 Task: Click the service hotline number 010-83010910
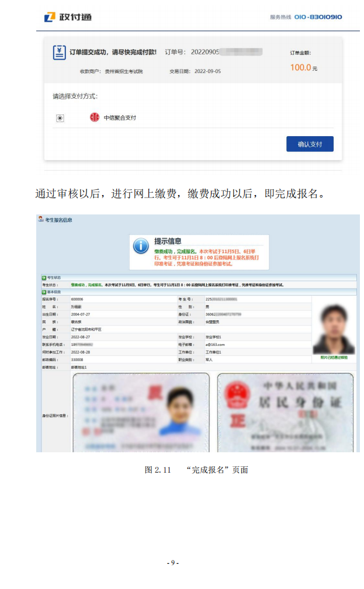318,17
